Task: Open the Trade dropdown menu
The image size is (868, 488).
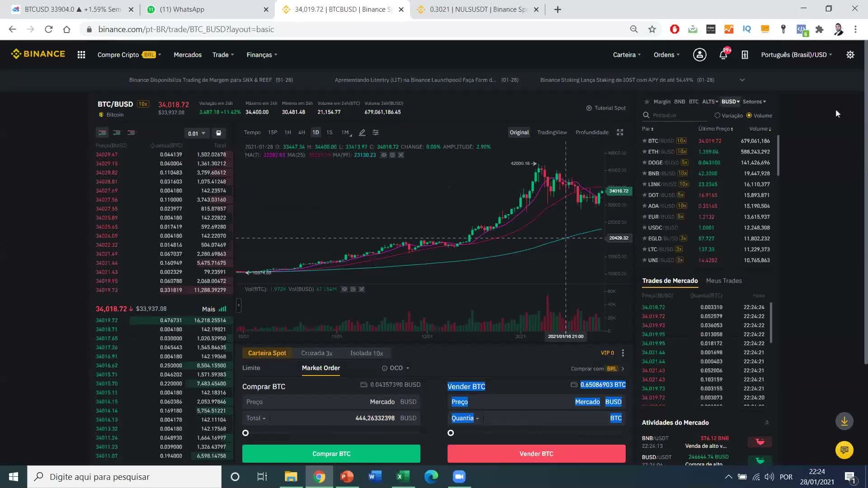Action: point(223,55)
